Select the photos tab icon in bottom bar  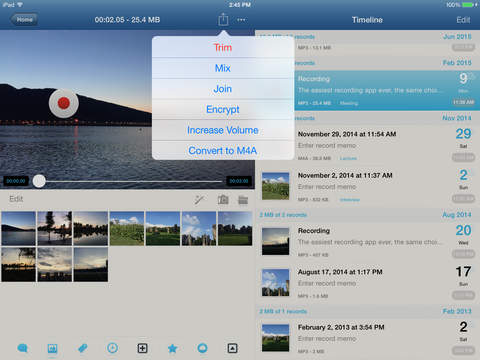[x=52, y=349]
